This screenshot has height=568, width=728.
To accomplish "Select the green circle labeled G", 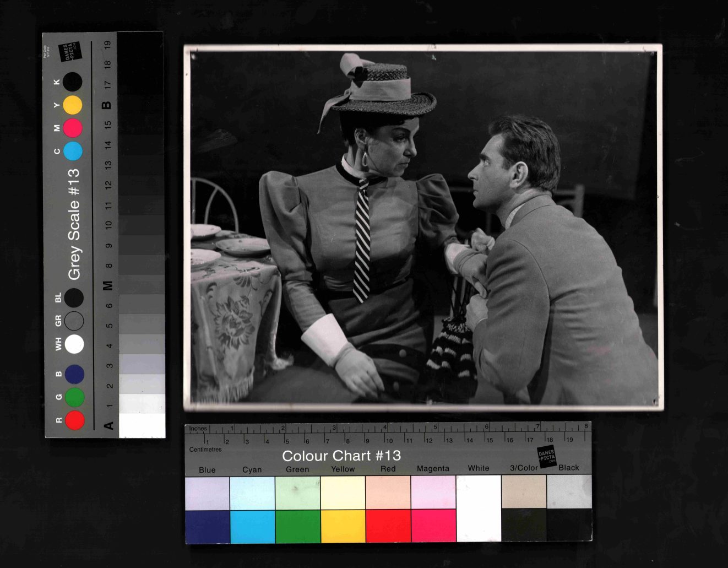I will (75, 397).
